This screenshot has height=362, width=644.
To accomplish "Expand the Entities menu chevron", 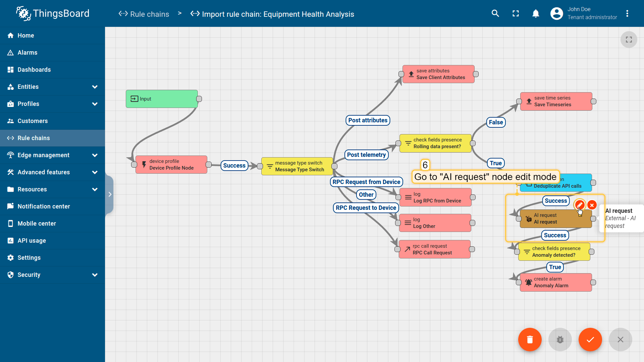I will tap(95, 87).
